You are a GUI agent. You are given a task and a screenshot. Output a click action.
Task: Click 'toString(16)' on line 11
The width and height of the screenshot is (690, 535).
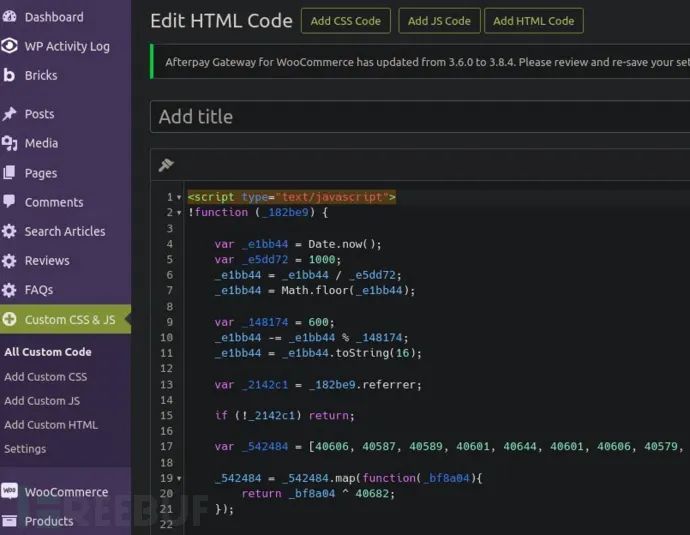(376, 353)
